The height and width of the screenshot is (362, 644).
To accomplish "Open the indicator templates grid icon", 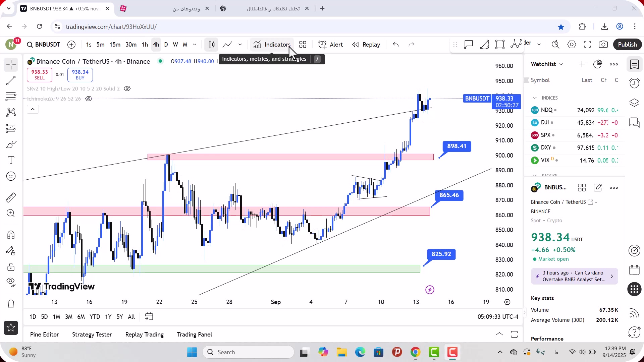I will tap(303, 45).
